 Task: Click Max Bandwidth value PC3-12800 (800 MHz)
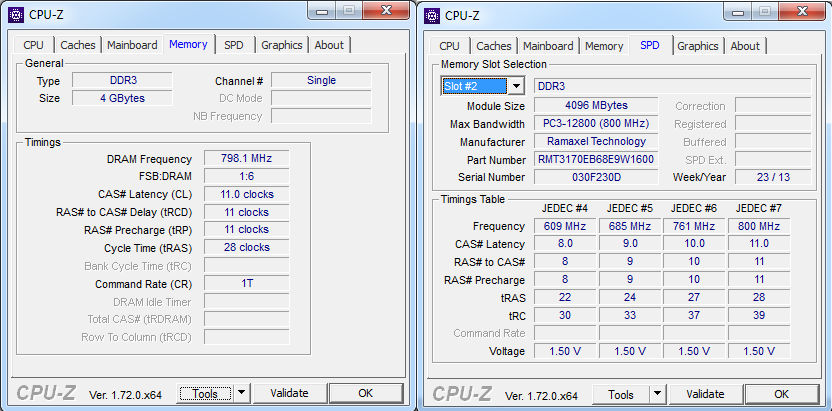click(596, 124)
